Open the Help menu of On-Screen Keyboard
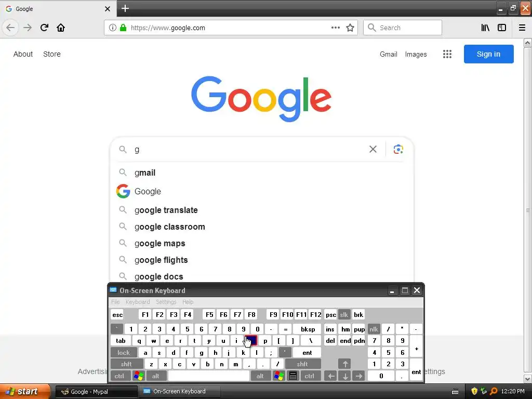The image size is (532, 399). click(x=188, y=302)
